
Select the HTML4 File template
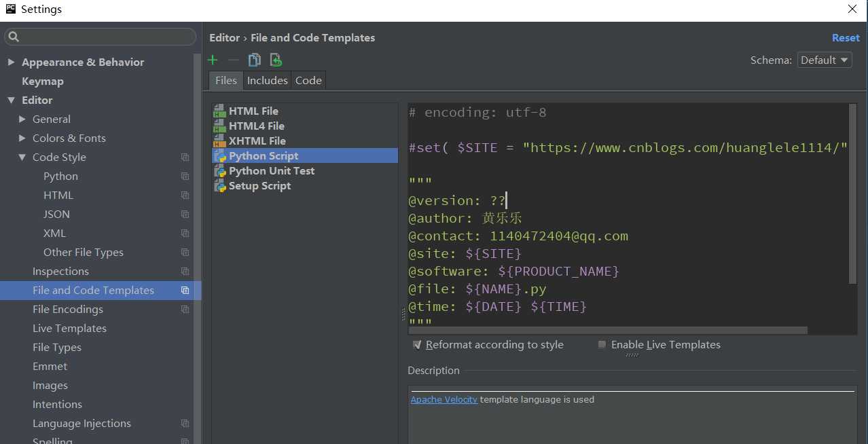pyautogui.click(x=257, y=126)
